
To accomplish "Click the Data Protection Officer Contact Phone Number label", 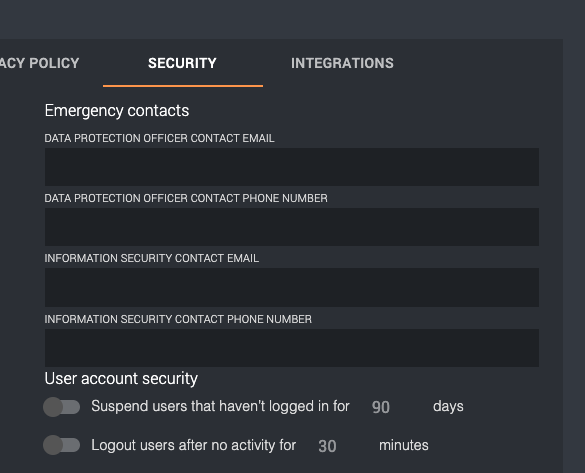I will click(186, 198).
